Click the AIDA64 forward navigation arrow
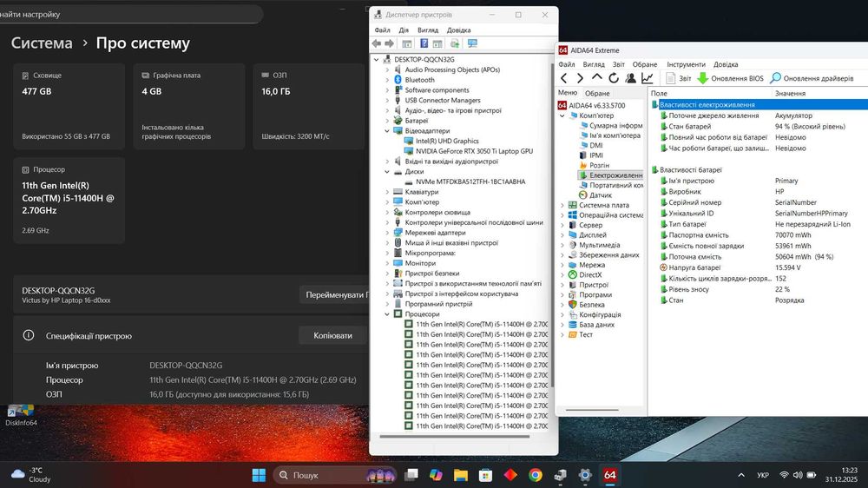The image size is (868, 488). (580, 78)
